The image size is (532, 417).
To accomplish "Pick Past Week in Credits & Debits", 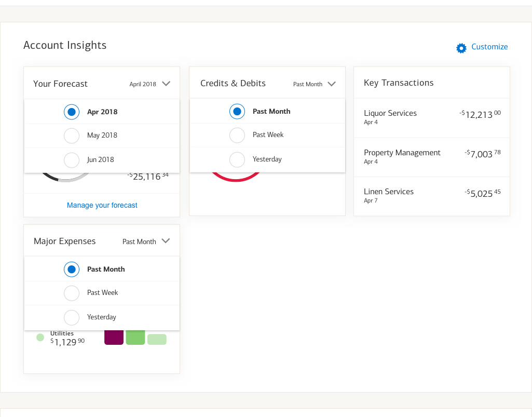I will click(x=237, y=135).
